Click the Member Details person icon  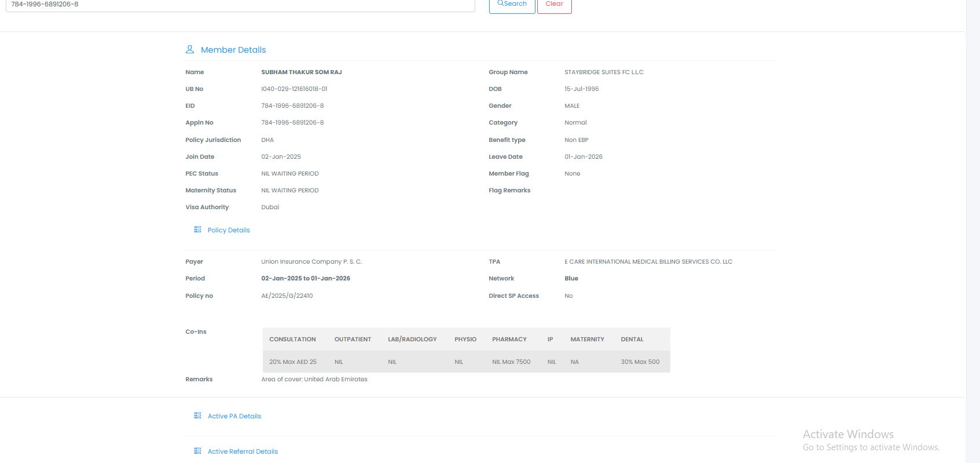click(x=189, y=50)
